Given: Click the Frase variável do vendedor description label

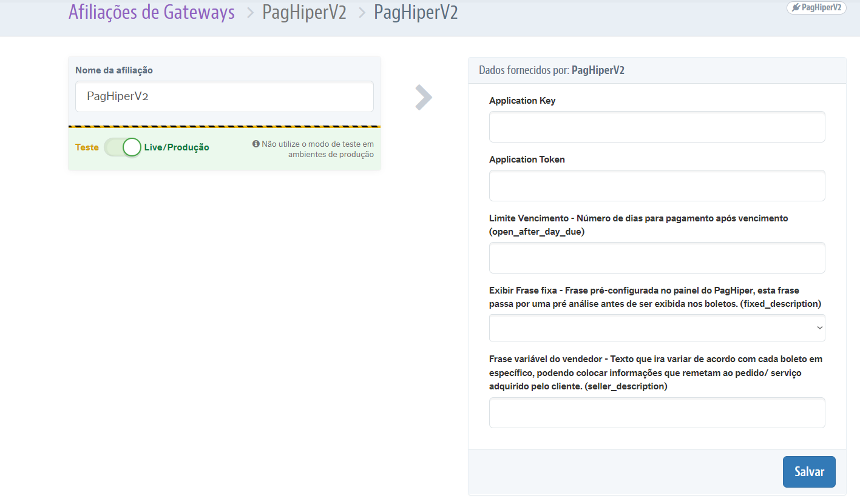Looking at the screenshot, I should (655, 372).
